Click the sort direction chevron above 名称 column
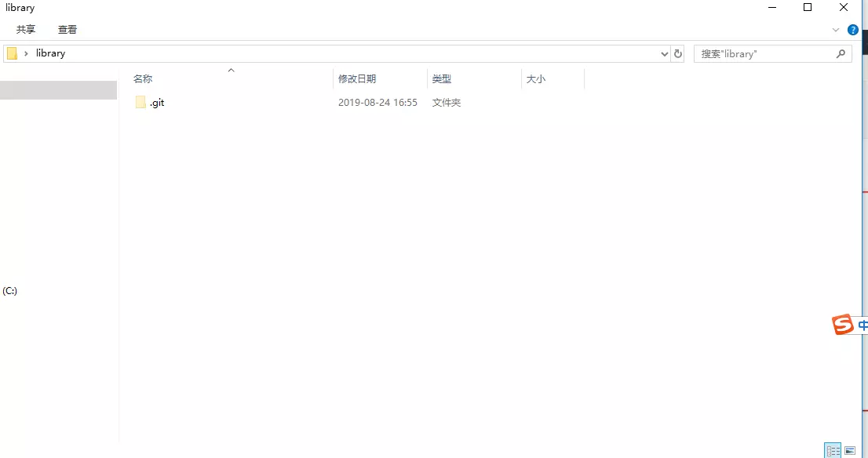The image size is (868, 458). [x=231, y=69]
